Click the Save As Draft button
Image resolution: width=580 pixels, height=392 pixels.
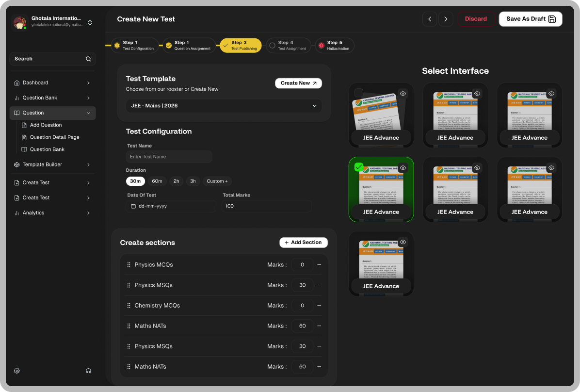531,19
